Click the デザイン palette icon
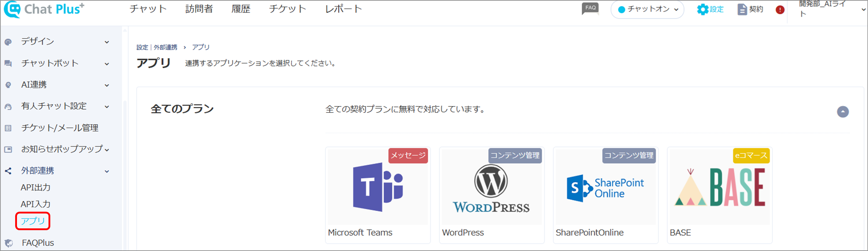Viewport: 868px width, 251px height. (x=8, y=42)
